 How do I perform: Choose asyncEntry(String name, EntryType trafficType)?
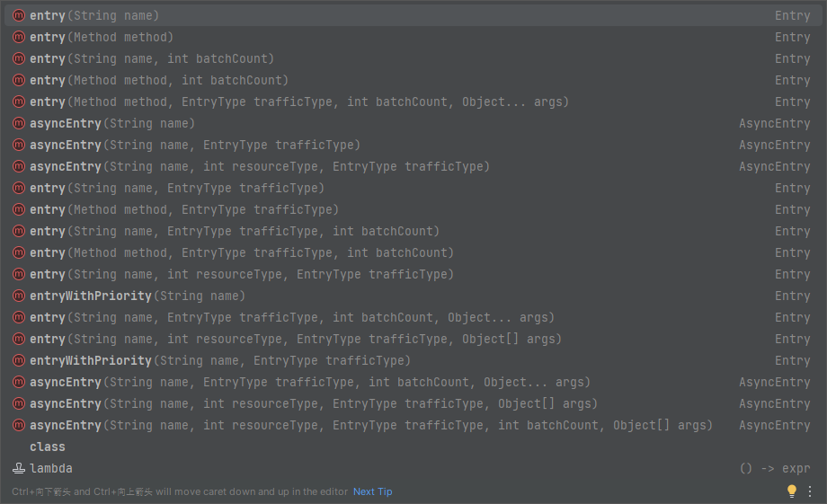(413, 145)
